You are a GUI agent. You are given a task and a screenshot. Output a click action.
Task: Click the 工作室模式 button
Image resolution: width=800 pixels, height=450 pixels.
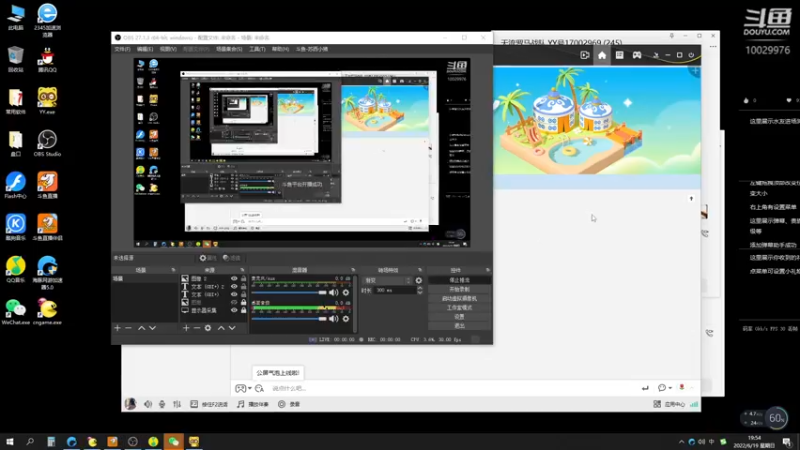click(459, 308)
